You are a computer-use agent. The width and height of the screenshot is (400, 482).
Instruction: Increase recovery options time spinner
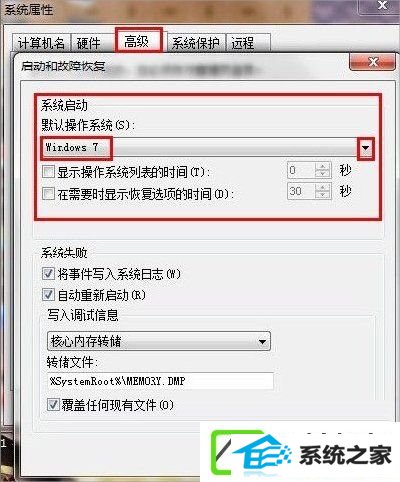[x=322, y=188]
